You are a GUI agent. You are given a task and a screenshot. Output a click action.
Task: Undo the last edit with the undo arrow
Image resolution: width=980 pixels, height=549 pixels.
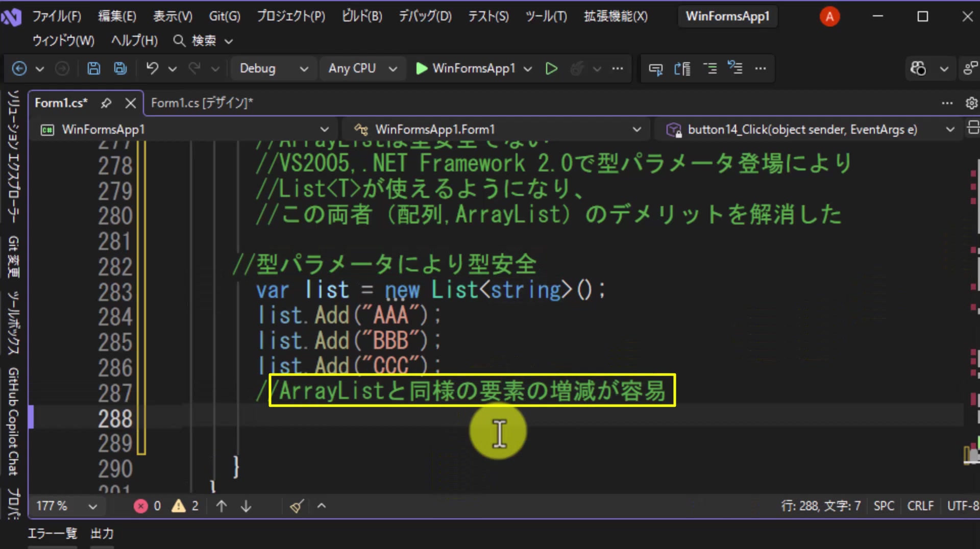coord(152,68)
